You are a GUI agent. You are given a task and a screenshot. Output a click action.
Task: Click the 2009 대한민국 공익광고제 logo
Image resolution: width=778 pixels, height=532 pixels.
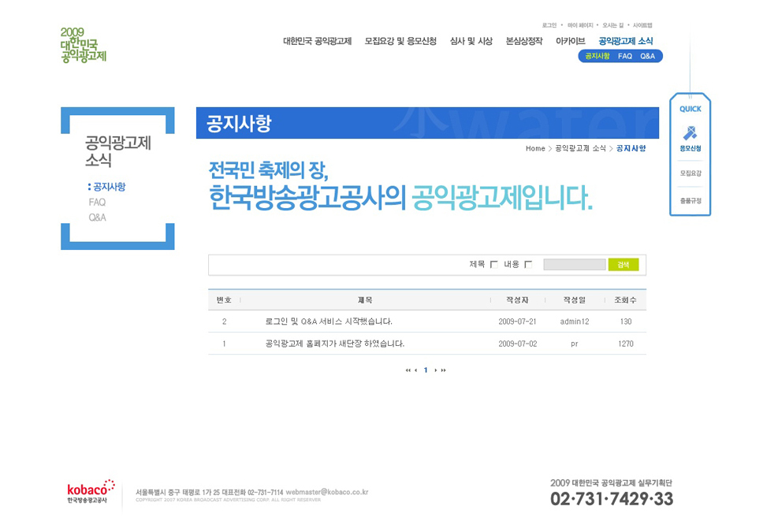(x=83, y=45)
